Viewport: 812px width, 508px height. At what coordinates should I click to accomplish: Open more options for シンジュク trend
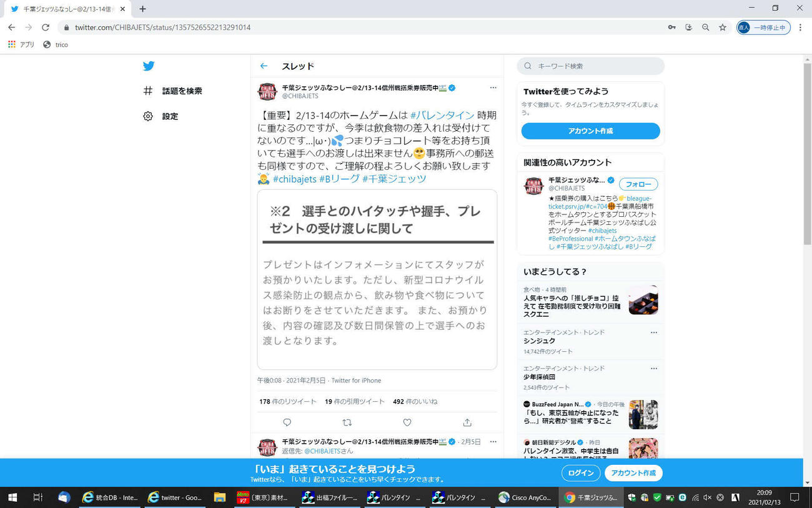654,332
